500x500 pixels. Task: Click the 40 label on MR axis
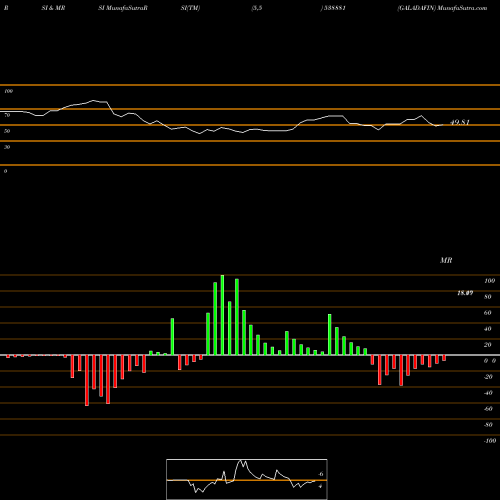point(488,329)
